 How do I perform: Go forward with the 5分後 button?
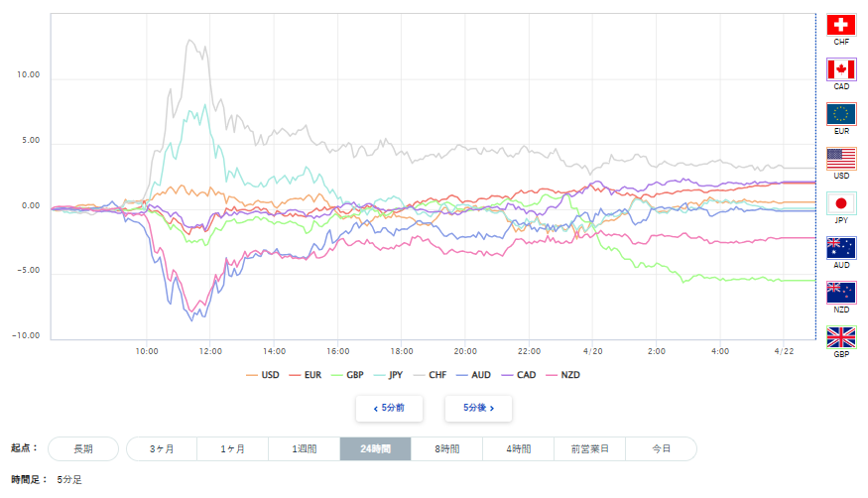pyautogui.click(x=478, y=409)
